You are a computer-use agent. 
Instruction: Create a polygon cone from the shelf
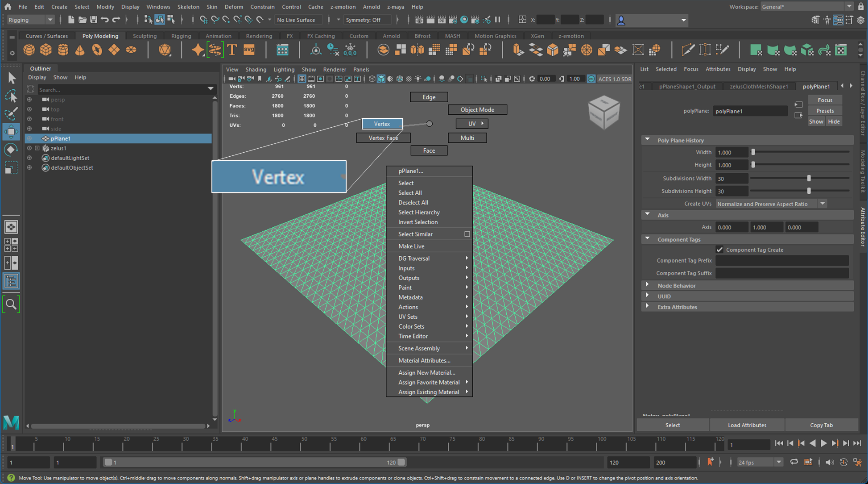pyautogui.click(x=80, y=50)
